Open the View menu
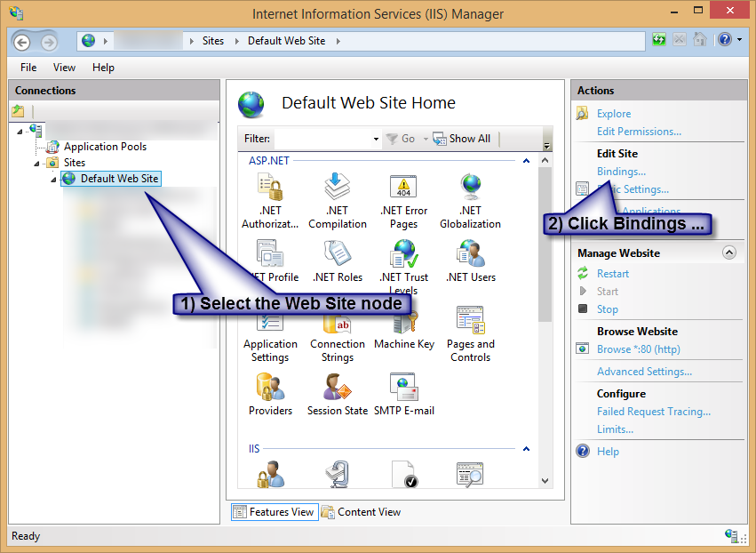756x553 pixels. [64, 67]
